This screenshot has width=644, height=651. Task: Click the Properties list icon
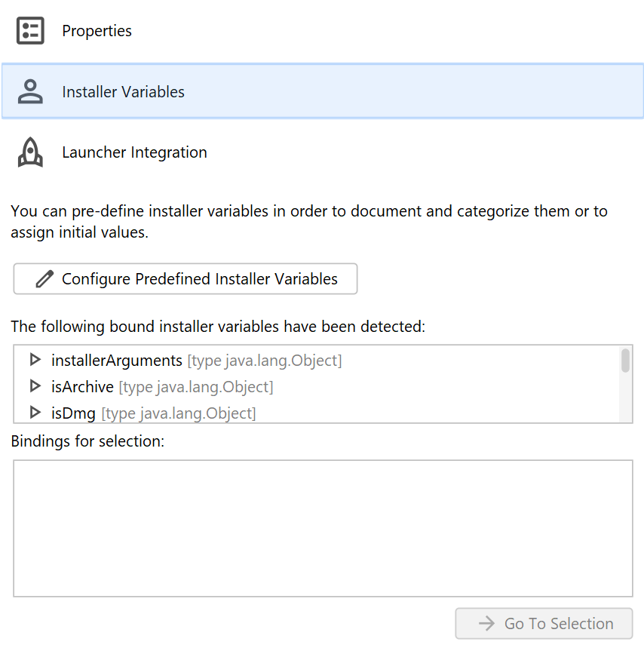click(x=30, y=30)
